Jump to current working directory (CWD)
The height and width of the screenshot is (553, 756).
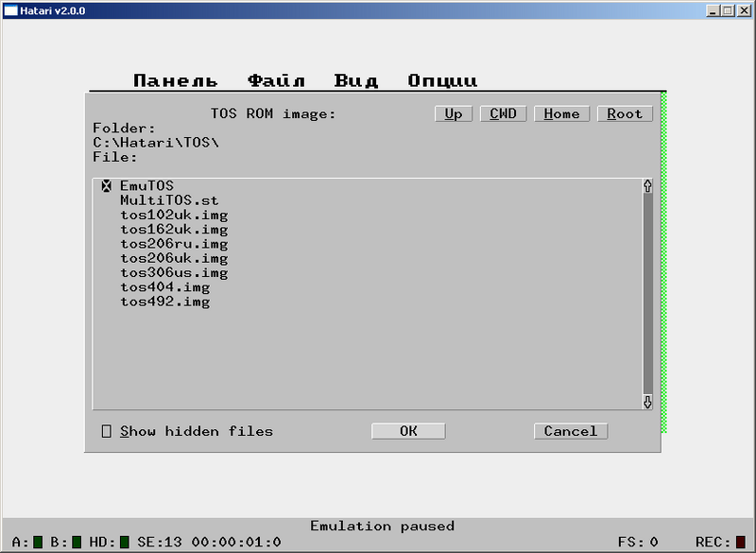click(x=503, y=113)
